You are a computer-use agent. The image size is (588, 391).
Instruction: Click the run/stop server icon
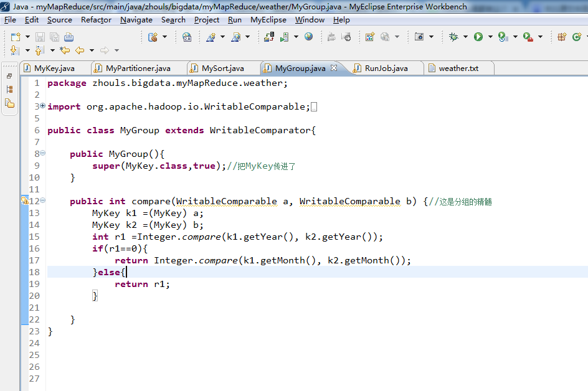coord(285,37)
